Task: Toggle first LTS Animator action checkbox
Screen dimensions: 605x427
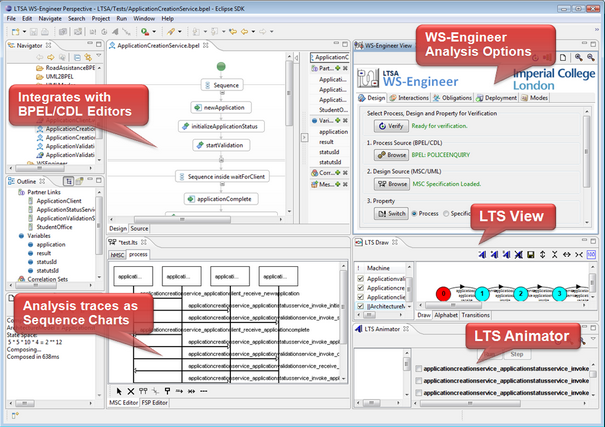Action: point(417,370)
